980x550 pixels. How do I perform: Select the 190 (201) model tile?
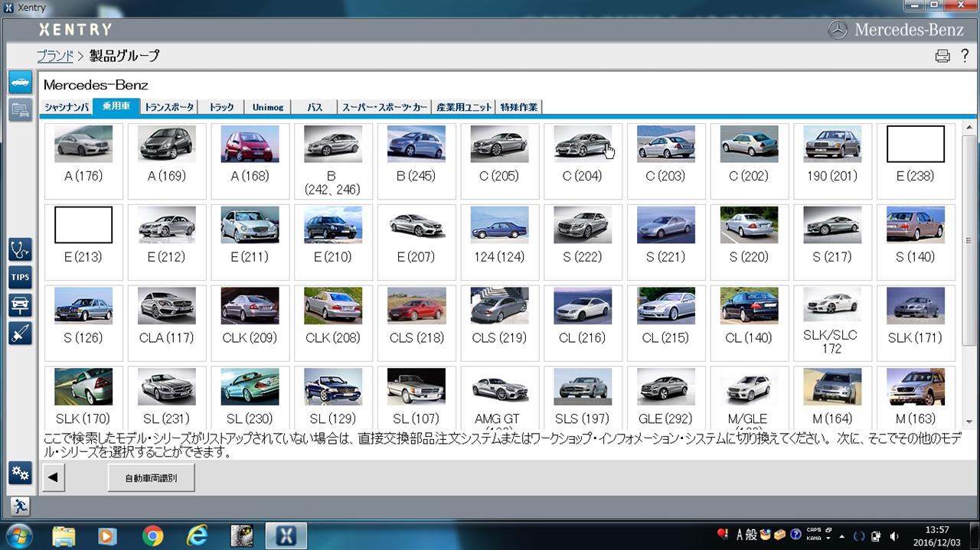coord(832,161)
